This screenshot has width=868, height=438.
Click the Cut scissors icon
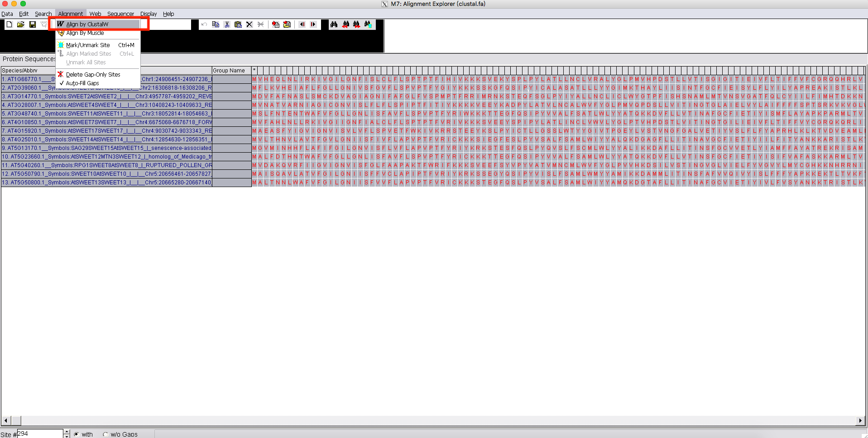tap(227, 24)
